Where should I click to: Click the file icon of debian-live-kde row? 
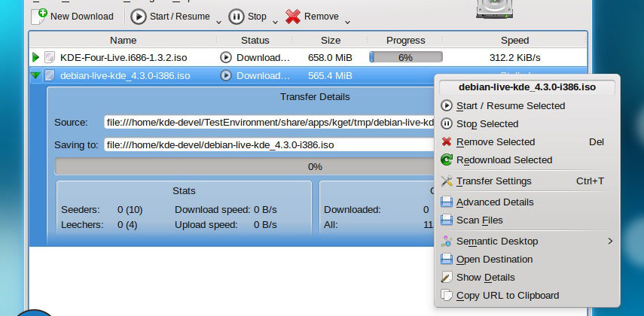point(50,75)
